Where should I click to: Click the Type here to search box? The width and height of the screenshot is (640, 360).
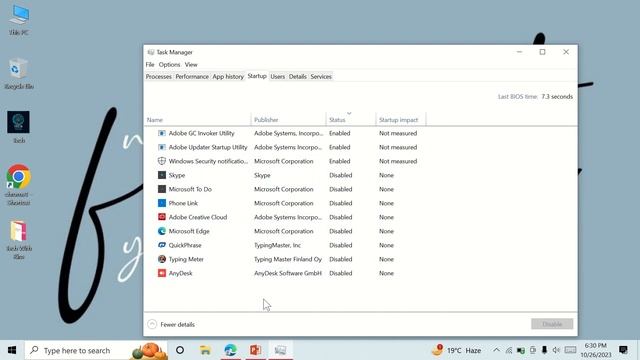pos(96,350)
